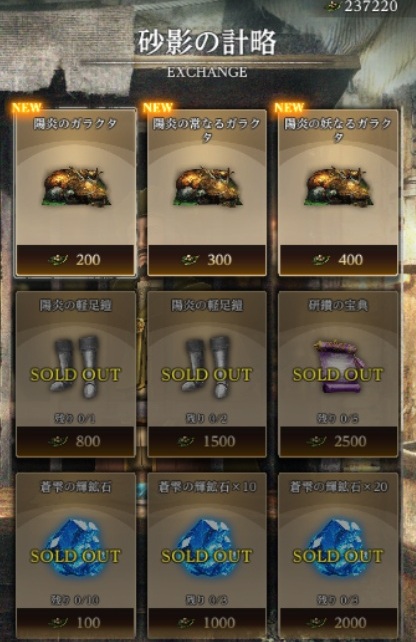Tap the 800 price bar

coord(76,441)
